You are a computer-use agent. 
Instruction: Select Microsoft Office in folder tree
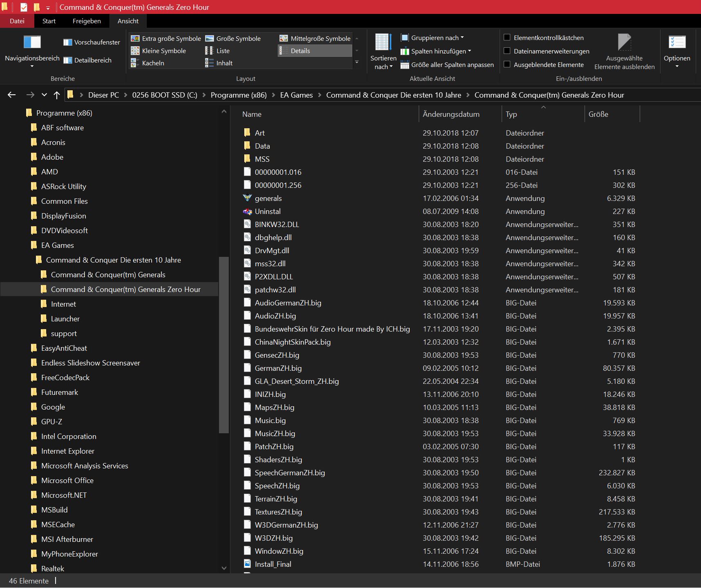(x=67, y=481)
